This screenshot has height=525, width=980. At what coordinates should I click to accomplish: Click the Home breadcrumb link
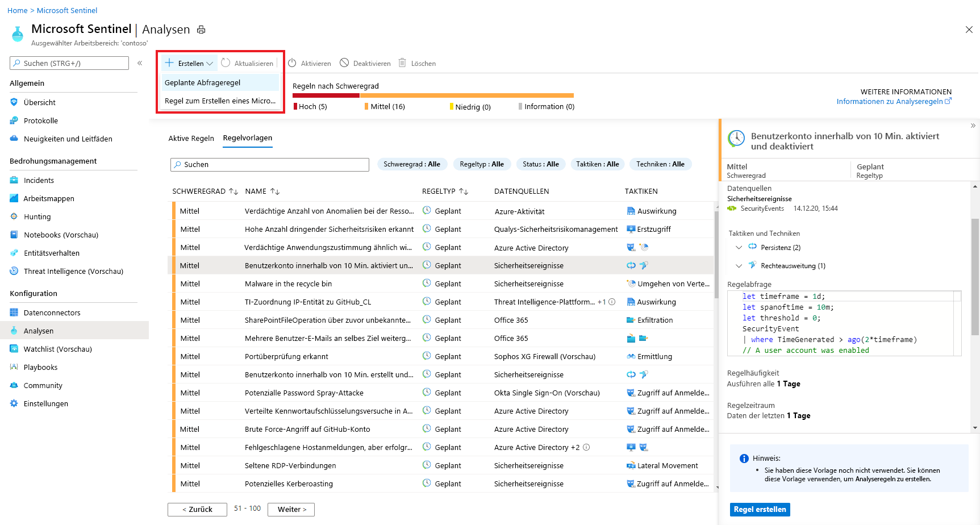(17, 10)
